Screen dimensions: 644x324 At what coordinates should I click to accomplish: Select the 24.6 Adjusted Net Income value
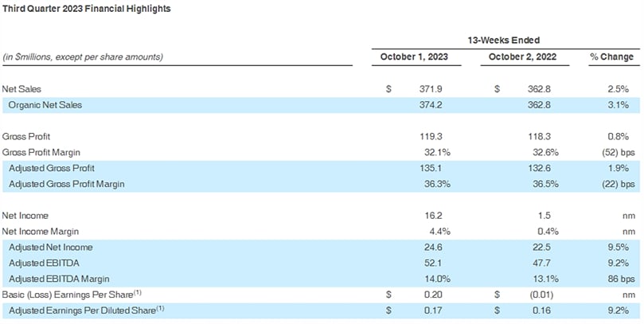(433, 248)
